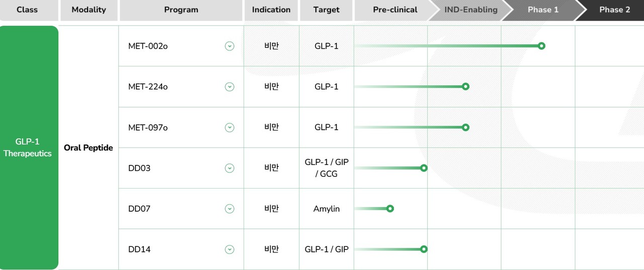
Task: Click the DD07 pre-clinical progress dot
Action: [x=390, y=209]
